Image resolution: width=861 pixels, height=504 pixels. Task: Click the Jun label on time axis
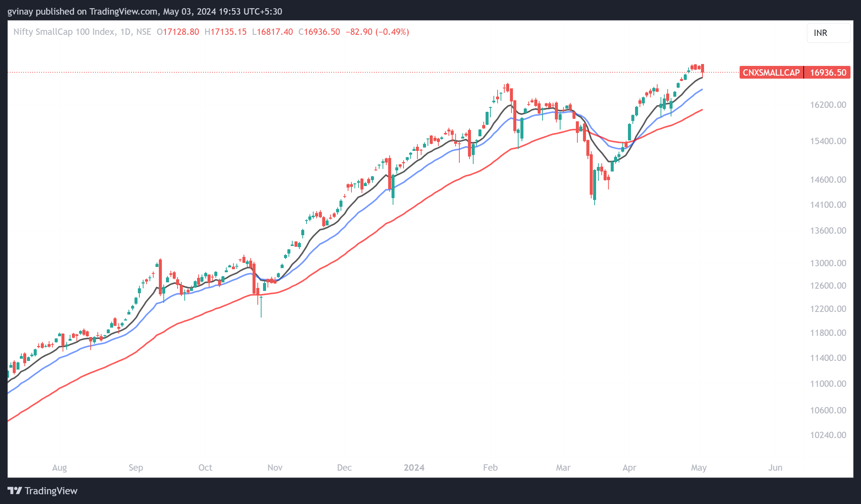(775, 467)
